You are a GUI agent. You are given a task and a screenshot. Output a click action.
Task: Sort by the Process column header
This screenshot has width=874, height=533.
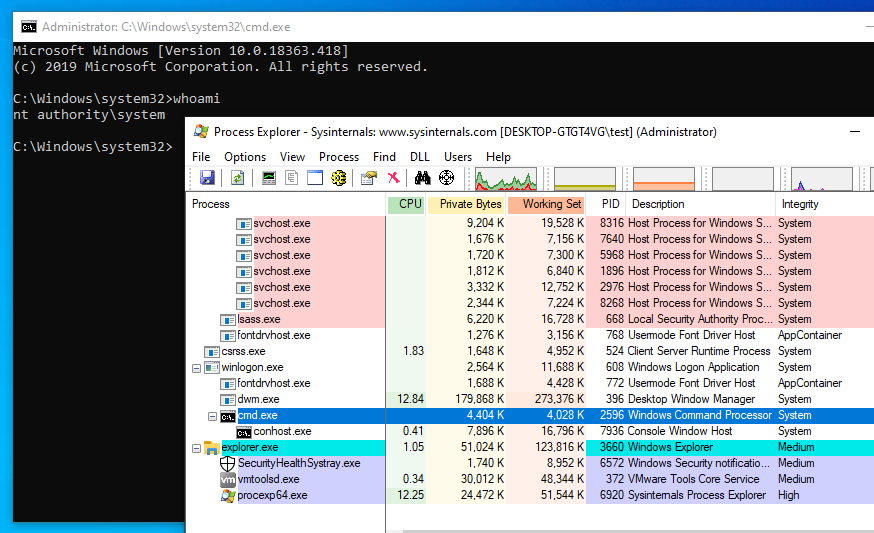coord(286,204)
